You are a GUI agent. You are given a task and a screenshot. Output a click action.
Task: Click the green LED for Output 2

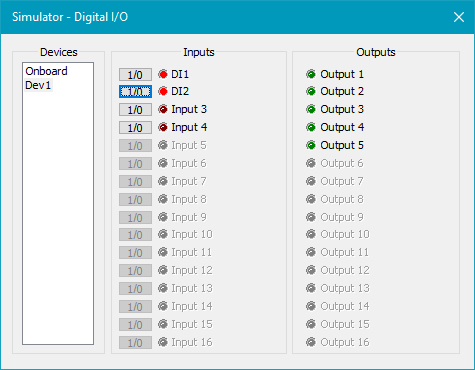(311, 91)
